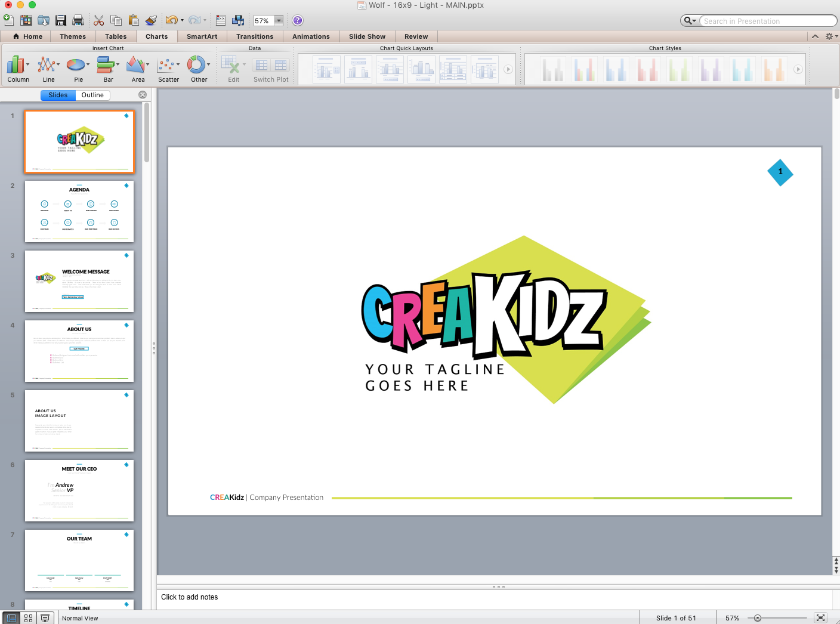
Task: Switch to Normal View icon in status bar
Action: pyautogui.click(x=11, y=618)
